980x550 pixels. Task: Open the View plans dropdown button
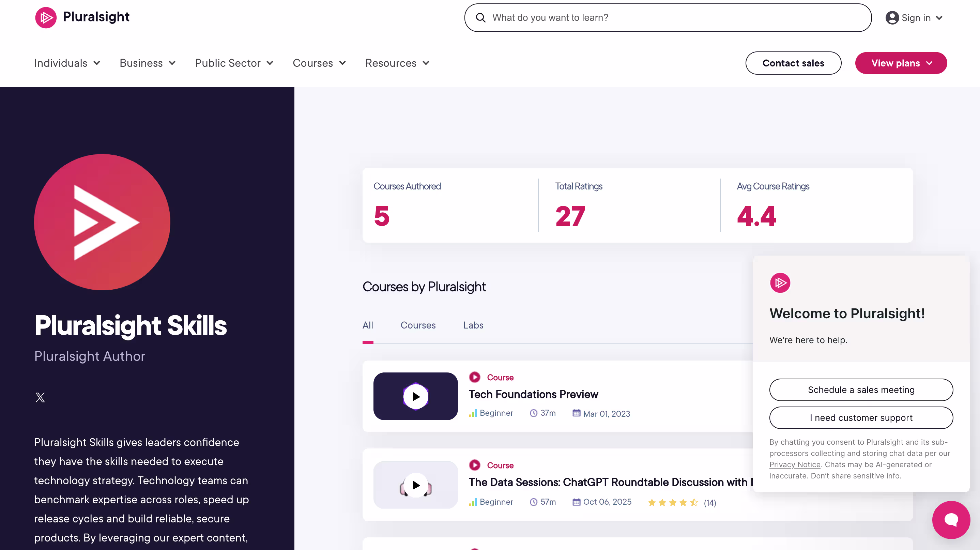click(901, 63)
